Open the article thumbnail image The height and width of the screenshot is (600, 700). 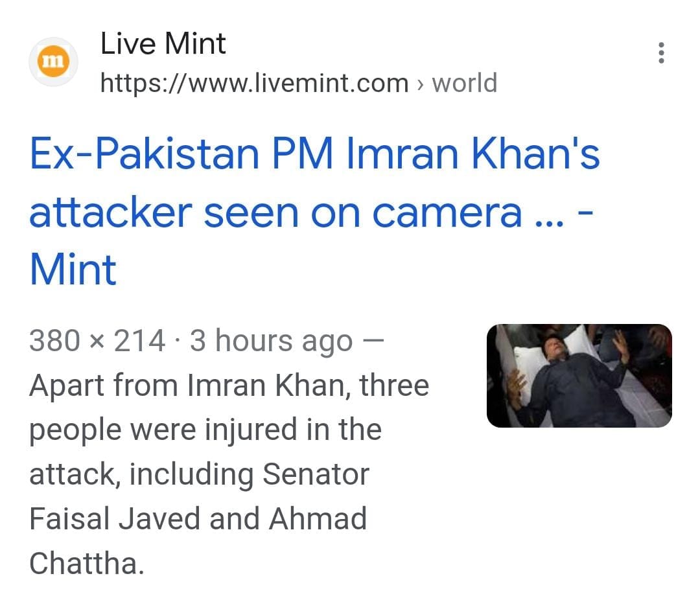(579, 376)
